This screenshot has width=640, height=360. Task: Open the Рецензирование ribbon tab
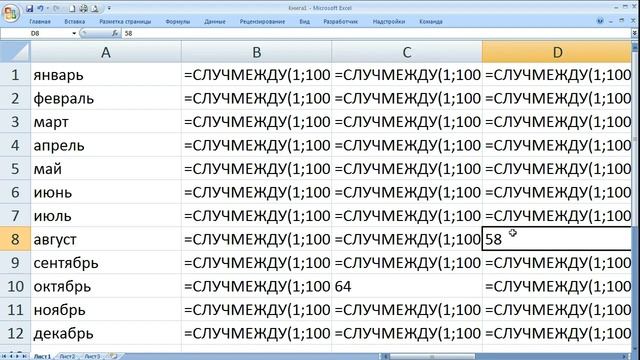point(262,22)
